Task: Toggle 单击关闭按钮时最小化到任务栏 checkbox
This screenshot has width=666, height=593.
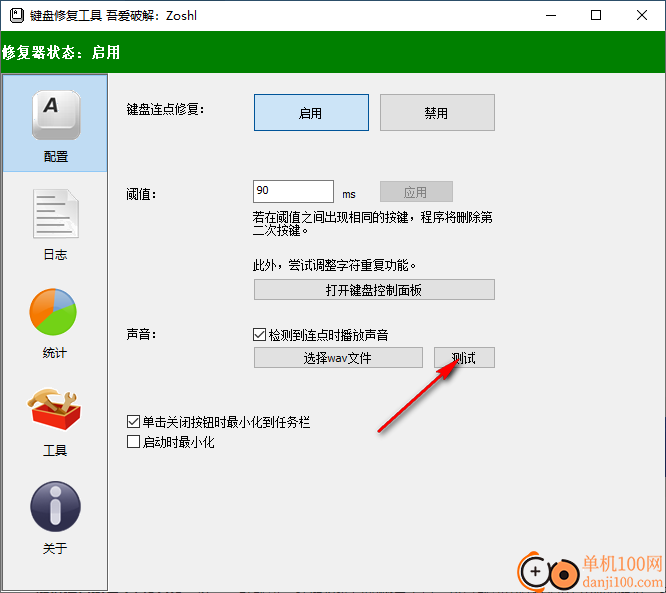Action: (x=133, y=422)
